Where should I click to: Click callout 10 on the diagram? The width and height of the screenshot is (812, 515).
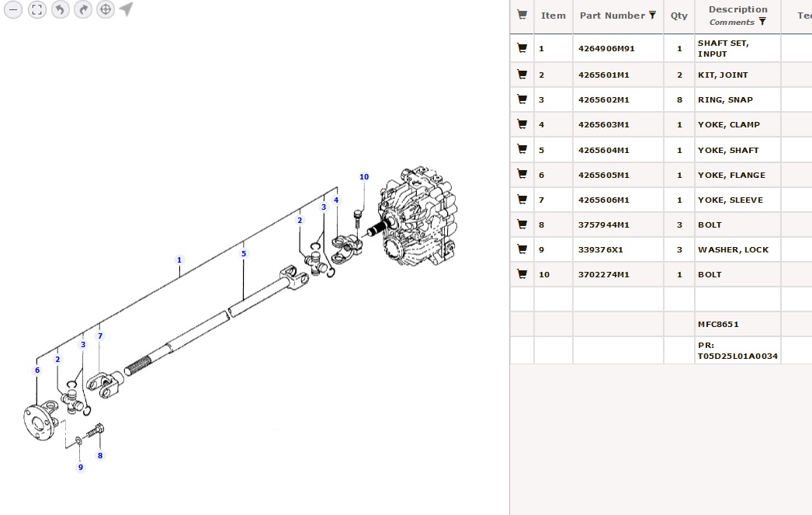pyautogui.click(x=364, y=177)
